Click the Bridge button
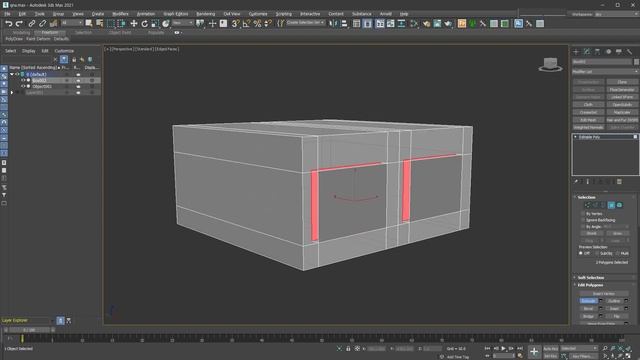The width and height of the screenshot is (640, 360). (x=588, y=316)
